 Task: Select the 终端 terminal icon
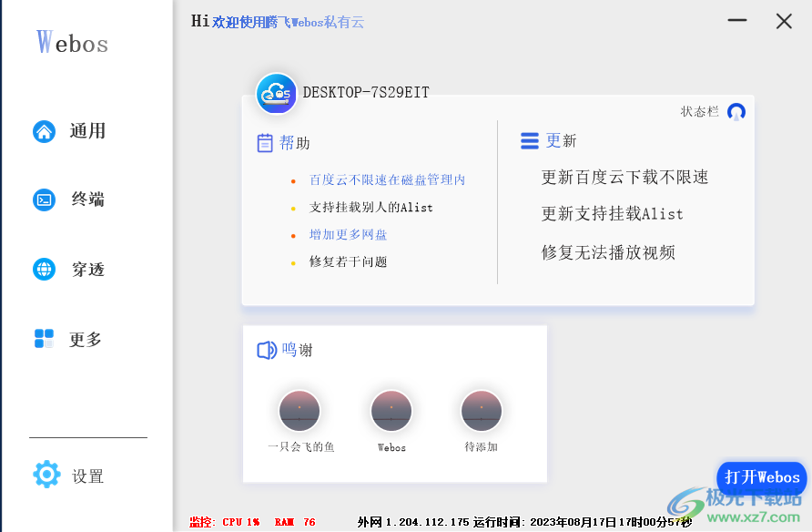[44, 199]
